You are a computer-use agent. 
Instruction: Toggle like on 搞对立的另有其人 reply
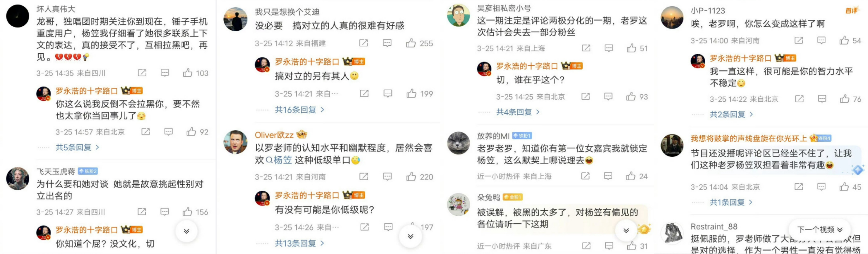[x=412, y=94]
